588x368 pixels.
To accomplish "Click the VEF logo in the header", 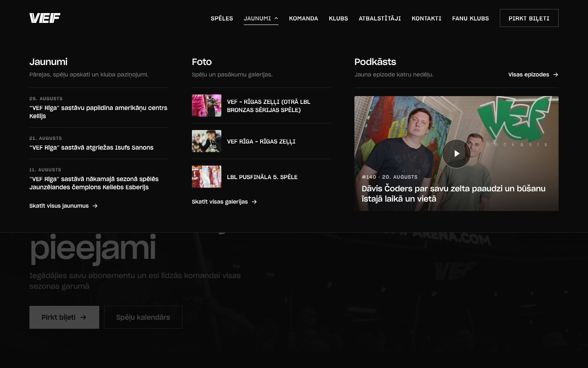I will [x=45, y=18].
